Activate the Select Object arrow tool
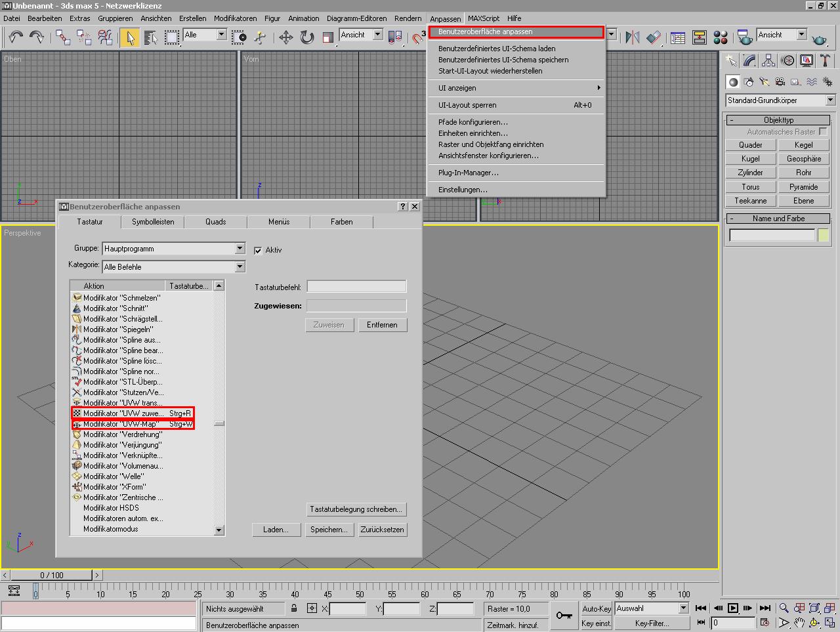This screenshot has width=840, height=632. (x=130, y=37)
